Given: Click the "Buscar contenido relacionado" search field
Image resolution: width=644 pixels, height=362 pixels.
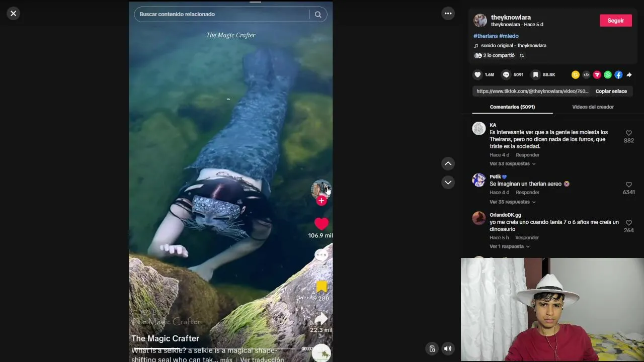Looking at the screenshot, I should pyautogui.click(x=222, y=15).
